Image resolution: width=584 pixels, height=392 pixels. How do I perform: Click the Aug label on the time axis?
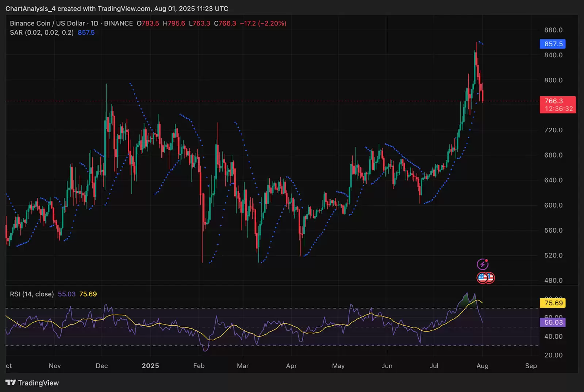click(x=483, y=365)
